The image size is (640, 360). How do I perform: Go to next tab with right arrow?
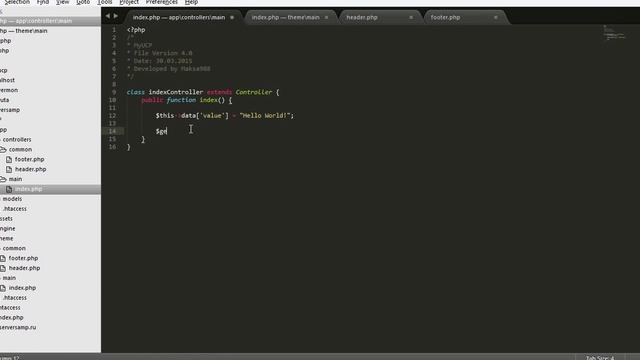(x=116, y=16)
